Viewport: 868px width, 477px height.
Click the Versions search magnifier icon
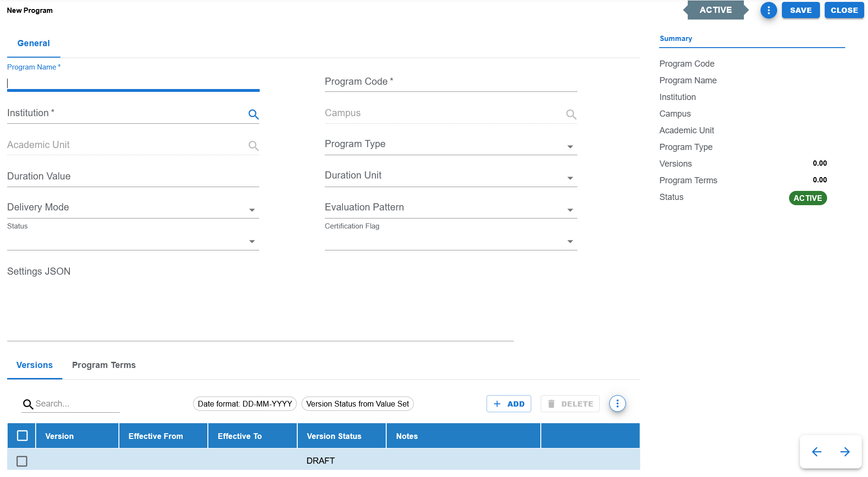pos(28,404)
